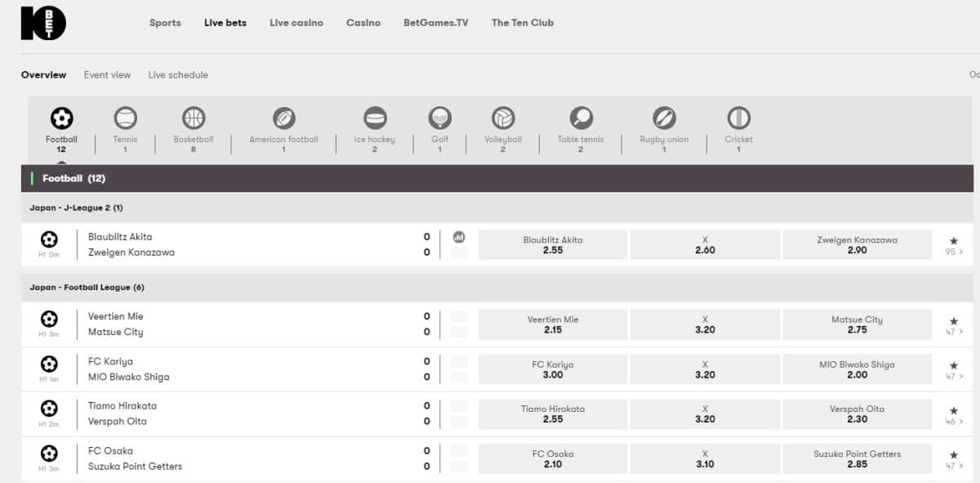Collapse the Japan - Football League section
980x483 pixels.
coord(87,288)
